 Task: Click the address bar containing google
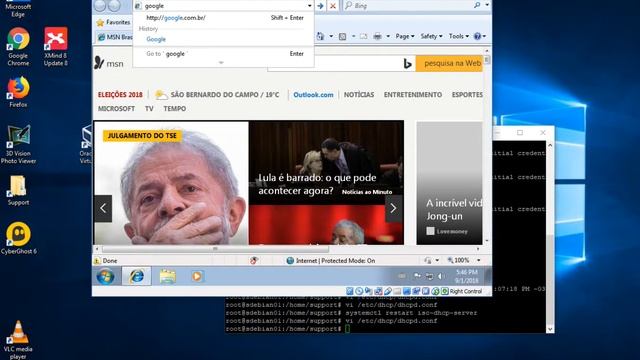[x=224, y=6]
